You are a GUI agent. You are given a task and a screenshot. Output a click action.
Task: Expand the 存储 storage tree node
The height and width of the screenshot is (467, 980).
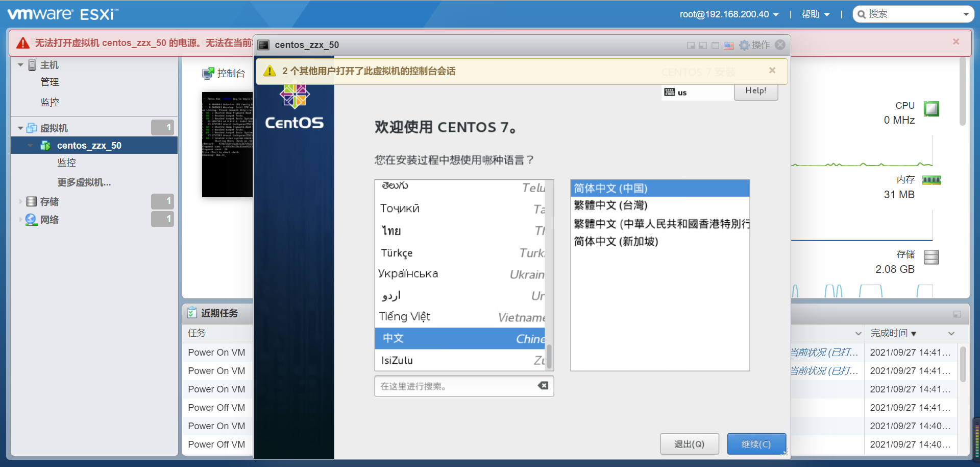pyautogui.click(x=20, y=202)
